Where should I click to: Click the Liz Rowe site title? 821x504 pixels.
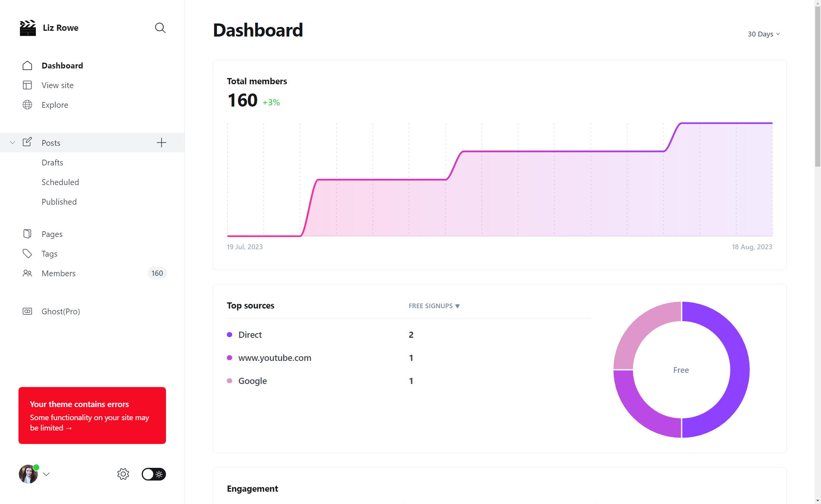tap(60, 28)
